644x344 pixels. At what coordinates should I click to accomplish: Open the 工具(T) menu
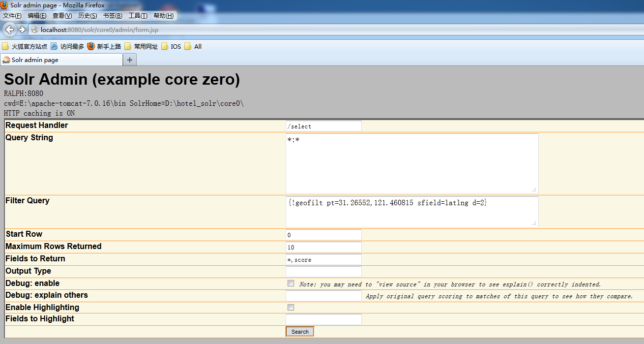tap(138, 16)
